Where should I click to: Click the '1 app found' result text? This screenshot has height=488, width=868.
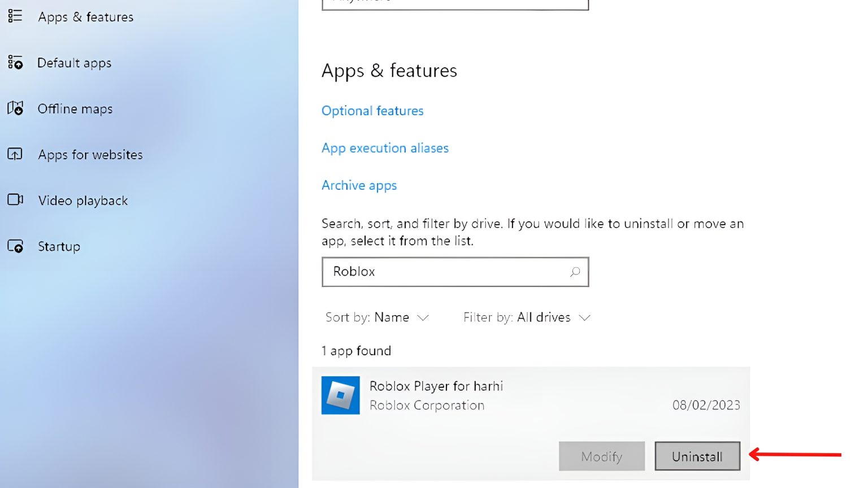point(357,351)
